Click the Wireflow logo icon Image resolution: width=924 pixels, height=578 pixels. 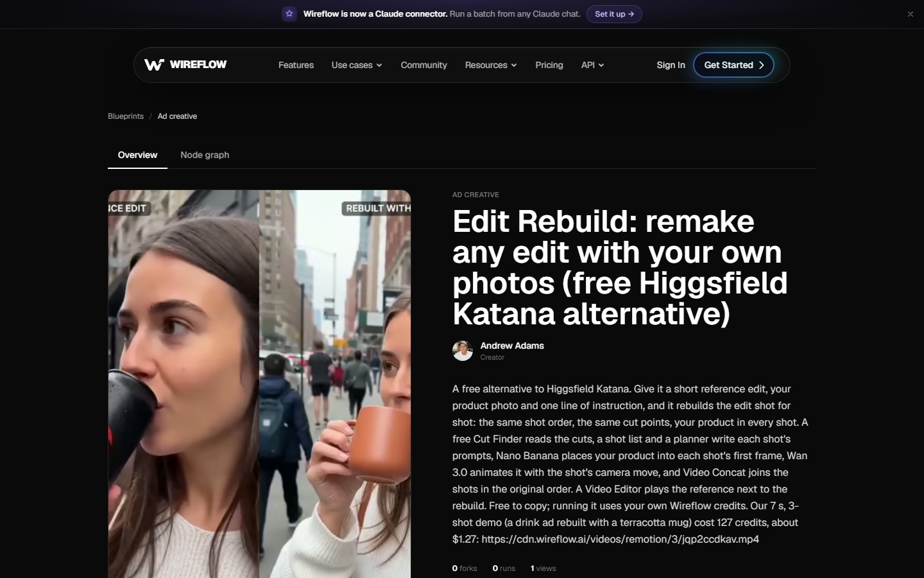[x=154, y=65]
